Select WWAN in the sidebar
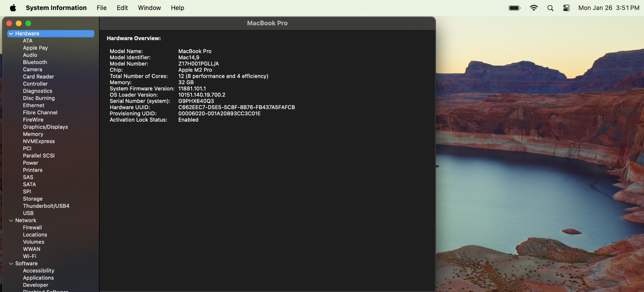 (32, 249)
